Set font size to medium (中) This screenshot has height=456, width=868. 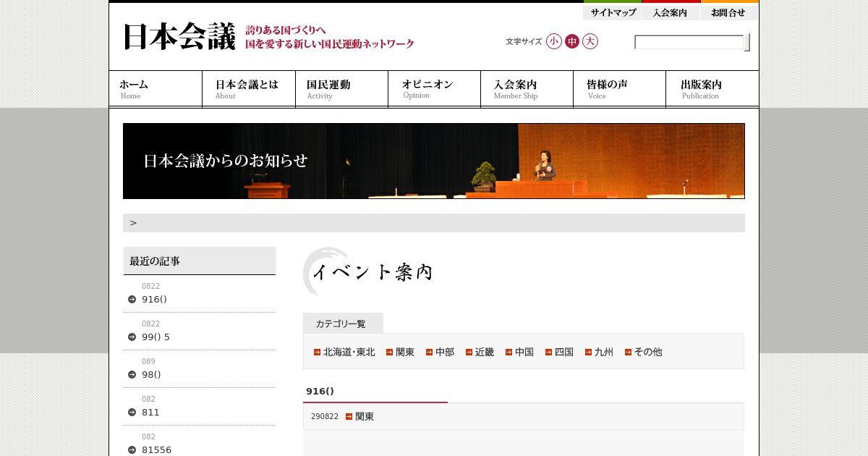click(572, 41)
